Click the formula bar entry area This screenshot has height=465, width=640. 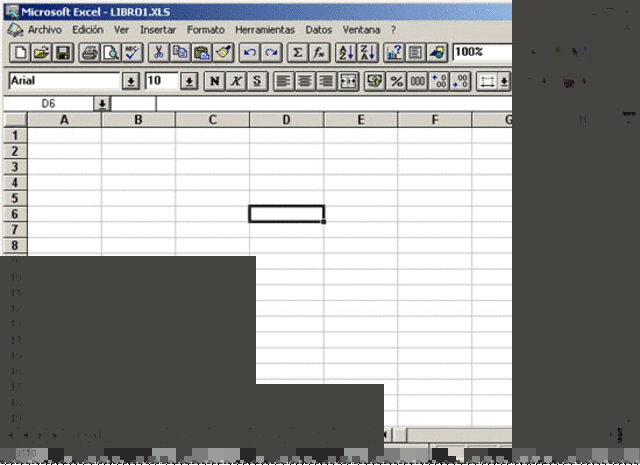334,104
